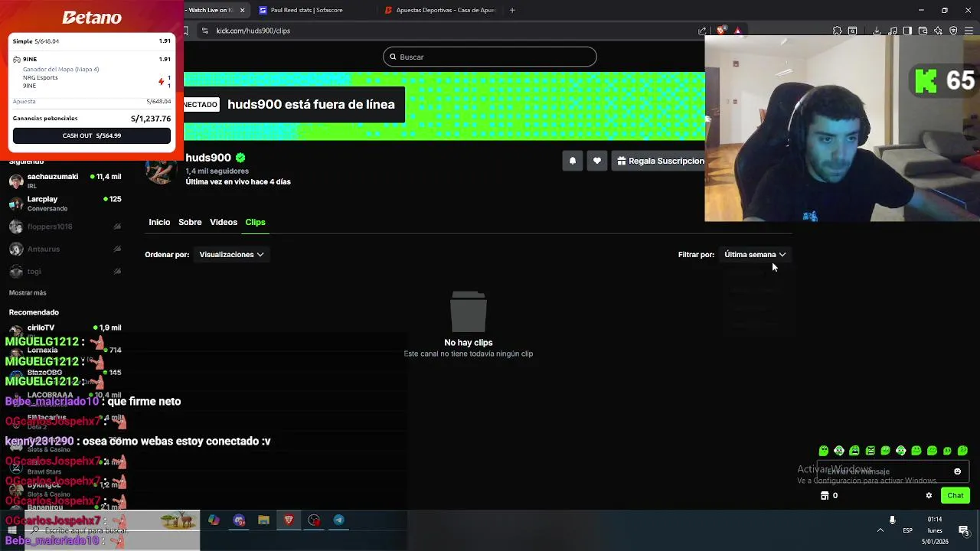Click the last green Kick emote in row
980x551 pixels.
pos(962,451)
